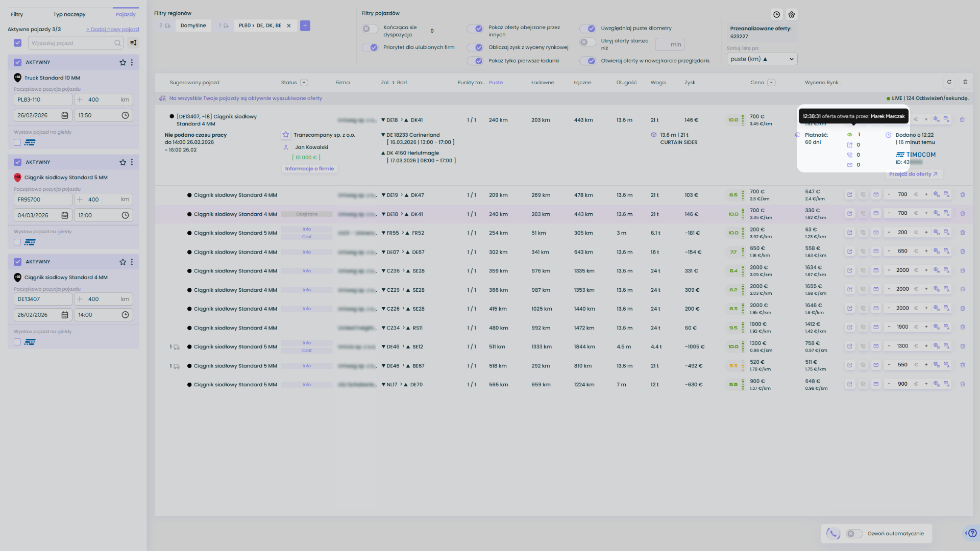Open the Cena column dropdown
This screenshot has height=551, width=980.
(x=771, y=83)
